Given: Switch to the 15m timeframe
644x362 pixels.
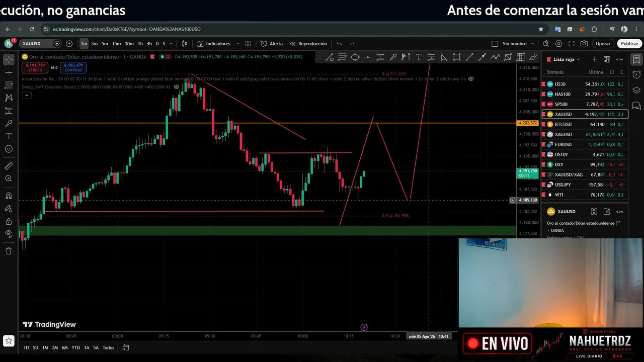Looking at the screenshot, I should tap(116, 44).
